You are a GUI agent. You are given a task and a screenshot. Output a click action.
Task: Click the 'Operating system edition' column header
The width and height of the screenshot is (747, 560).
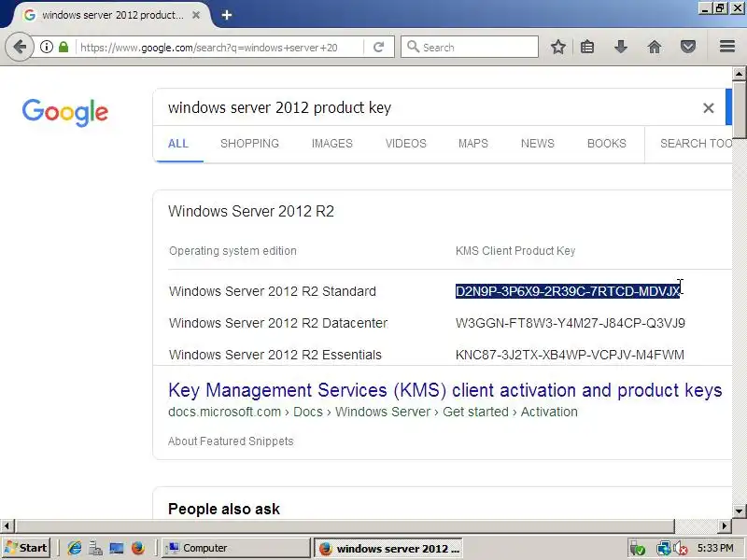pyautogui.click(x=233, y=251)
